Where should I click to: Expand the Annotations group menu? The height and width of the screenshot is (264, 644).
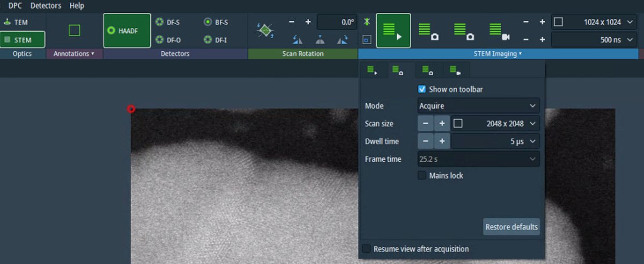coord(74,54)
